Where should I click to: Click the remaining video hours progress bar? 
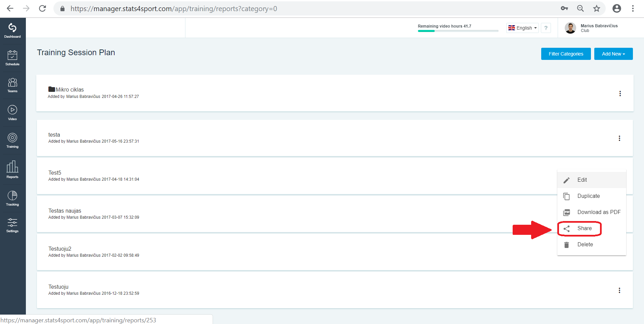click(458, 31)
